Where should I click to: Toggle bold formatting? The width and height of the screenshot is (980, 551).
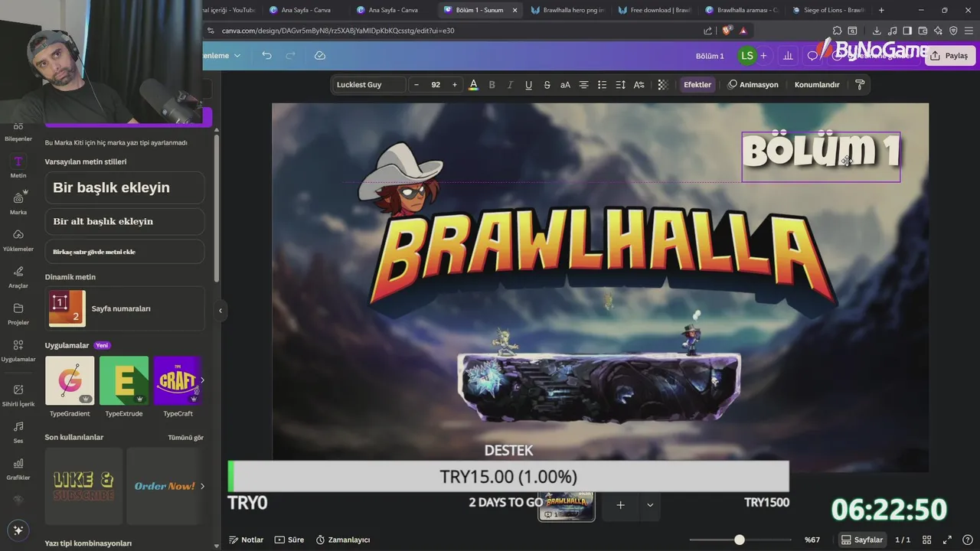(492, 85)
